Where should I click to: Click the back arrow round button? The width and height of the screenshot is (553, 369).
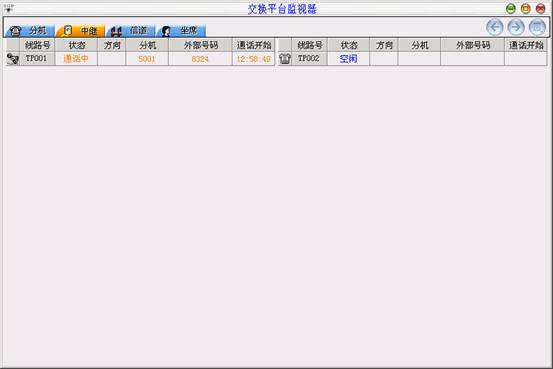pyautogui.click(x=494, y=27)
